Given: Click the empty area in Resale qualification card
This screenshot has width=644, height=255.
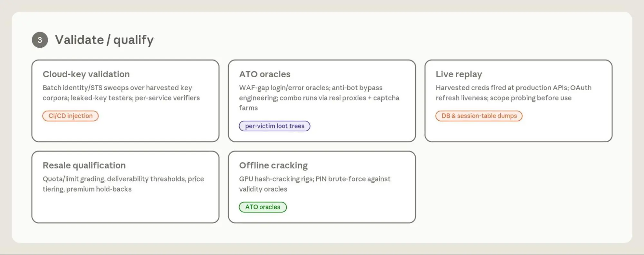Looking at the screenshot, I should pos(125,208).
